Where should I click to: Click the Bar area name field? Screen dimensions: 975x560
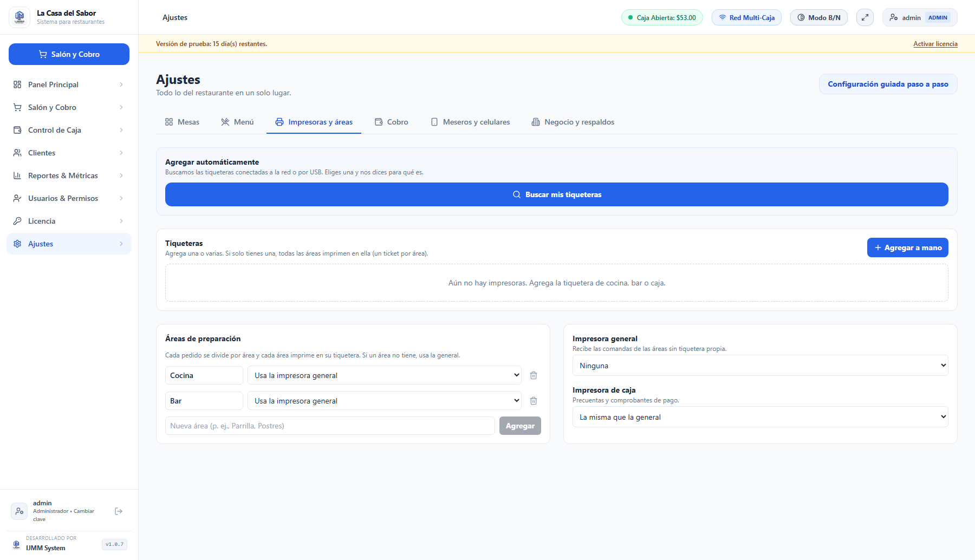click(x=204, y=401)
